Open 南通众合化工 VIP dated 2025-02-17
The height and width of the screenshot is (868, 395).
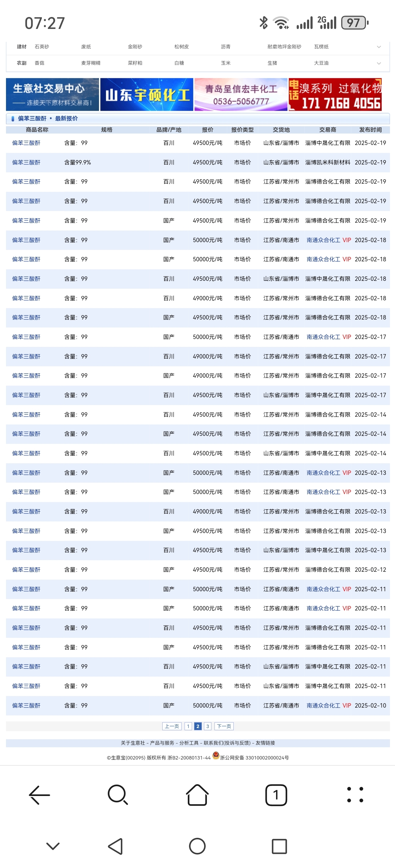pyautogui.click(x=329, y=337)
